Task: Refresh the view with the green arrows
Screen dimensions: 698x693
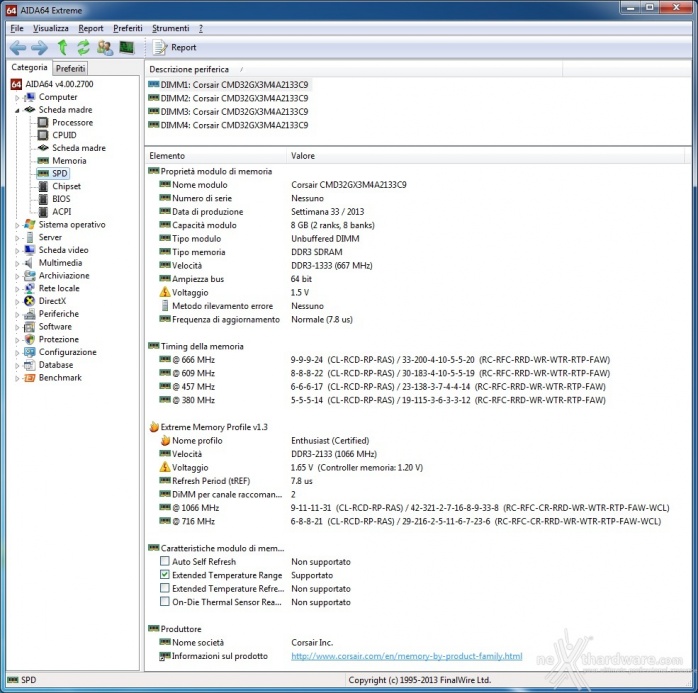Action: tap(83, 47)
